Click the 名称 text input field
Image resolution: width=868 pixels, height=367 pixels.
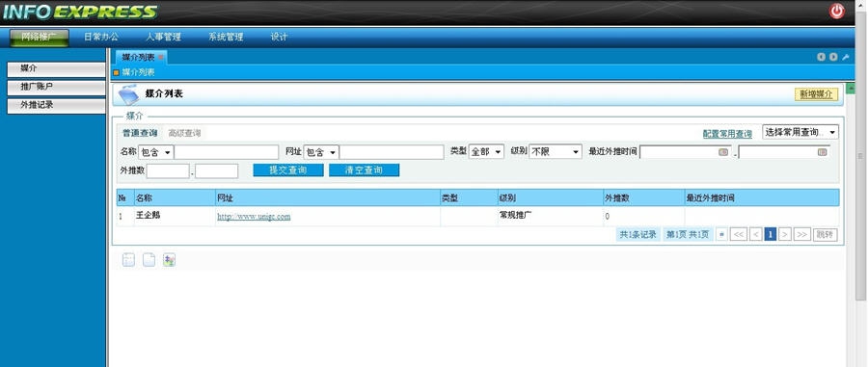tap(226, 152)
